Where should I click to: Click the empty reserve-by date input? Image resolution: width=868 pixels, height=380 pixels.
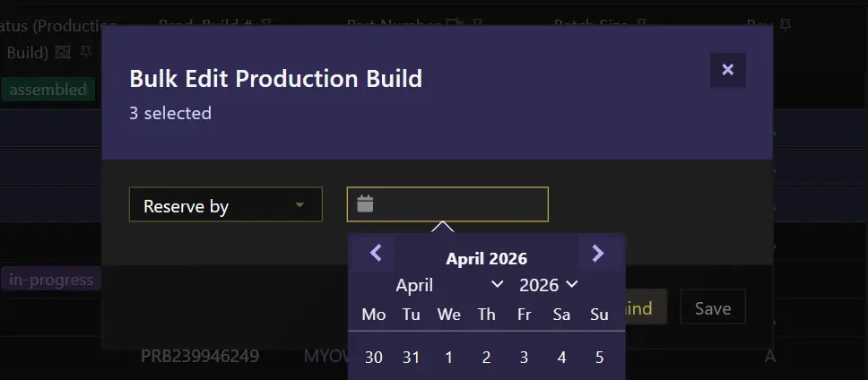coord(457,204)
